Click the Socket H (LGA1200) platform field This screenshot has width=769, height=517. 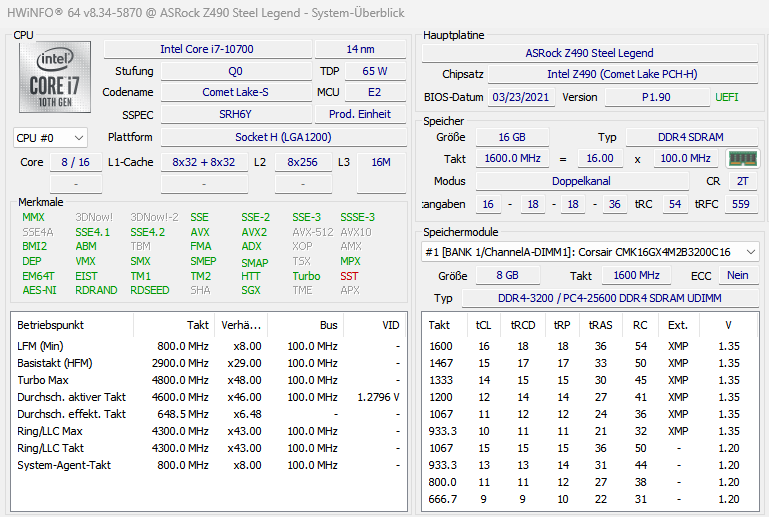coord(283,137)
